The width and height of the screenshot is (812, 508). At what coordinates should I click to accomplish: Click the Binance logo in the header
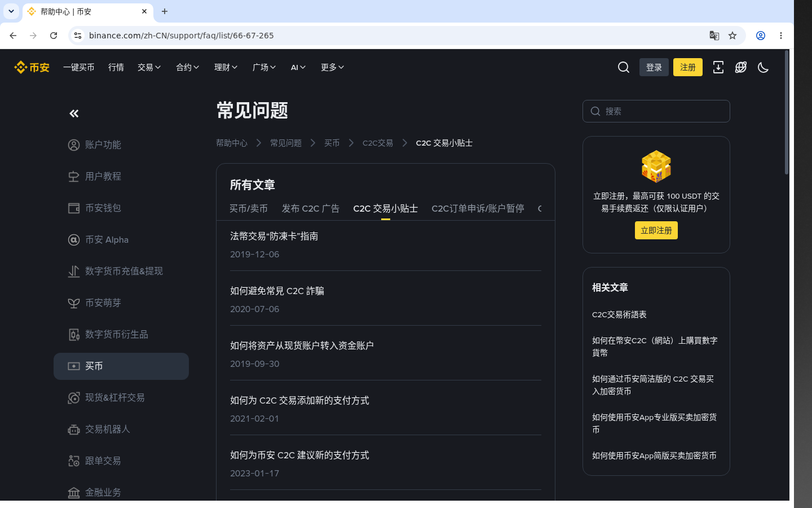point(32,67)
